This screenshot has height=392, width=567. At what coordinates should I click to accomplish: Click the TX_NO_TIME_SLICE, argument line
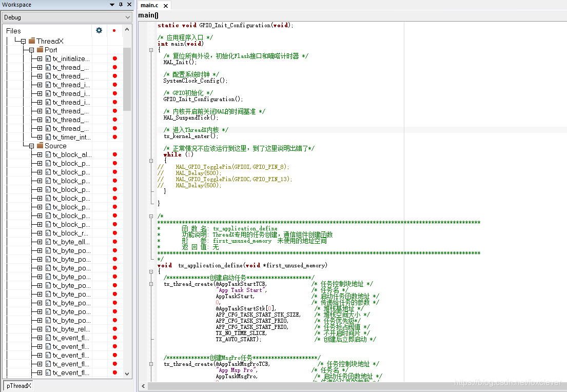click(241, 333)
